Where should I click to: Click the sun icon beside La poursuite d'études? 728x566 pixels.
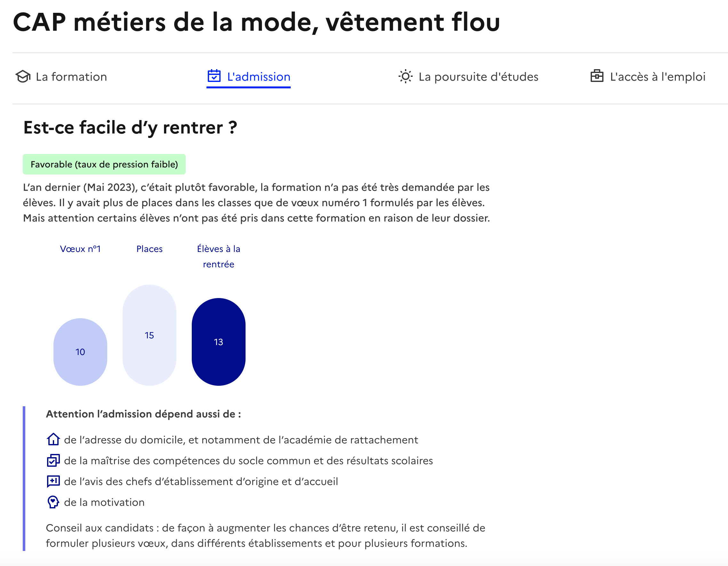click(405, 77)
